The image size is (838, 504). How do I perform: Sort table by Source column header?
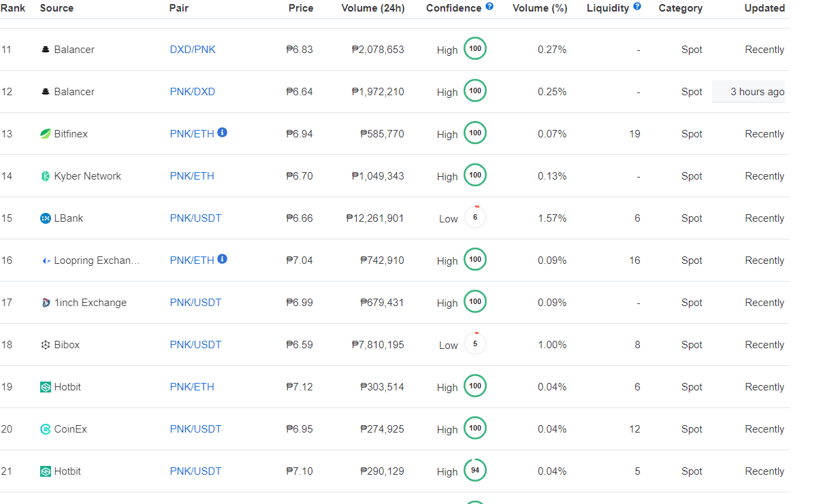point(57,8)
